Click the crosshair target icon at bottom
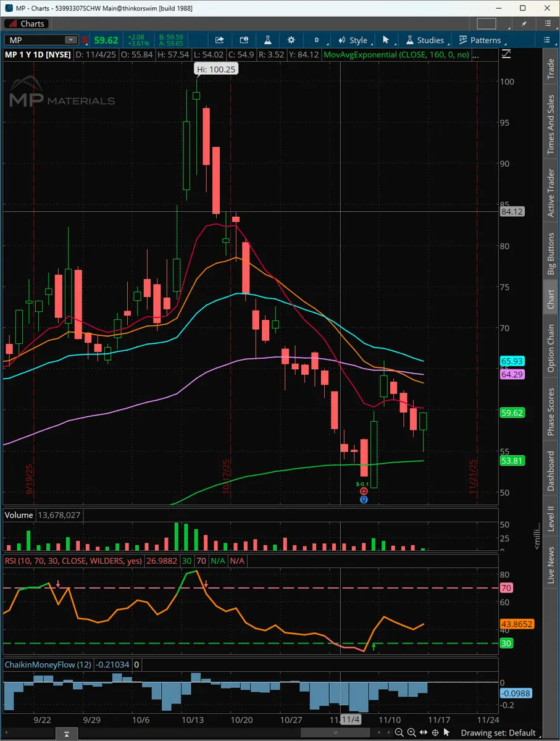The width and height of the screenshot is (560, 741). pyautogui.click(x=436, y=732)
